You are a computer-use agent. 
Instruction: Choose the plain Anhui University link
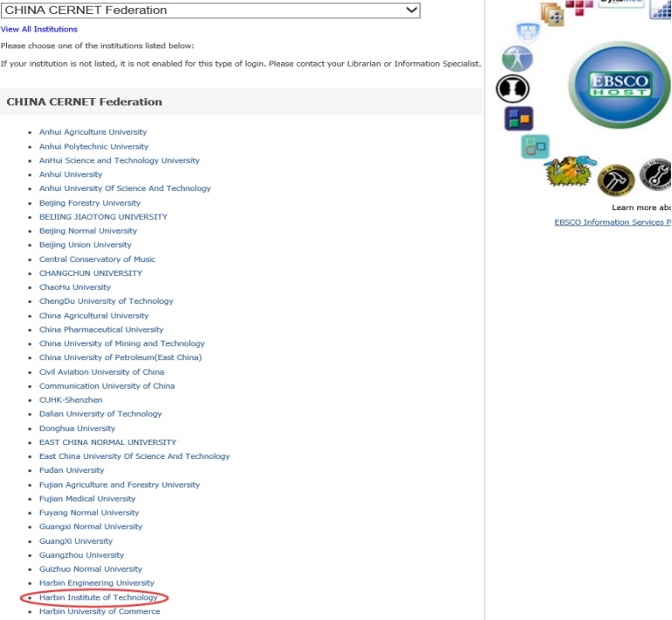pos(71,174)
